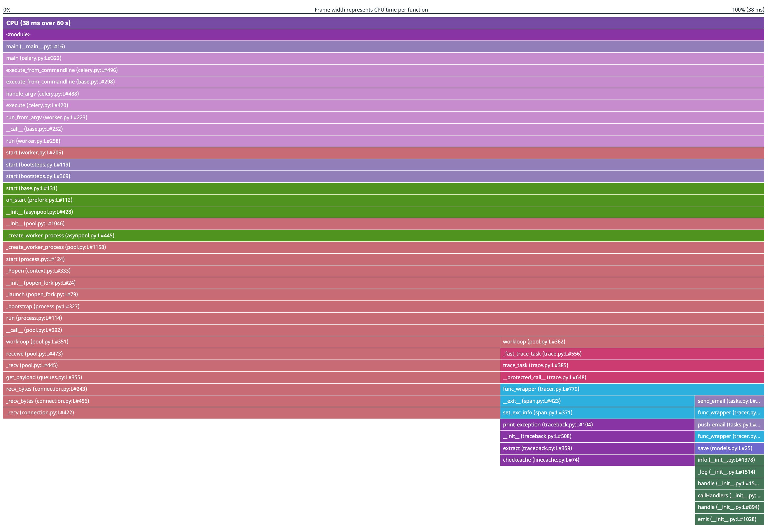Click the _create_worker_process (asynpool.py:L#445) frame

click(383, 236)
